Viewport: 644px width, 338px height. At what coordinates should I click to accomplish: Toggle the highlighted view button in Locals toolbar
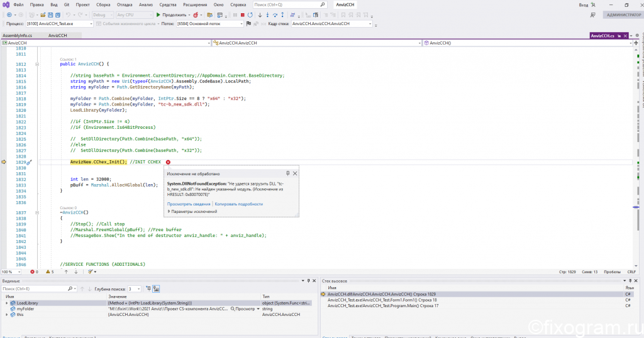(156, 289)
